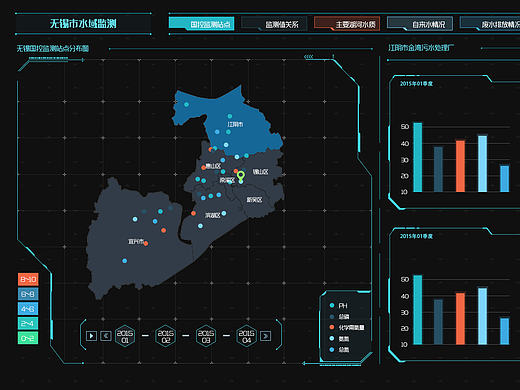Select the 锡山区 district label on map
520x390 pixels.
click(x=260, y=172)
